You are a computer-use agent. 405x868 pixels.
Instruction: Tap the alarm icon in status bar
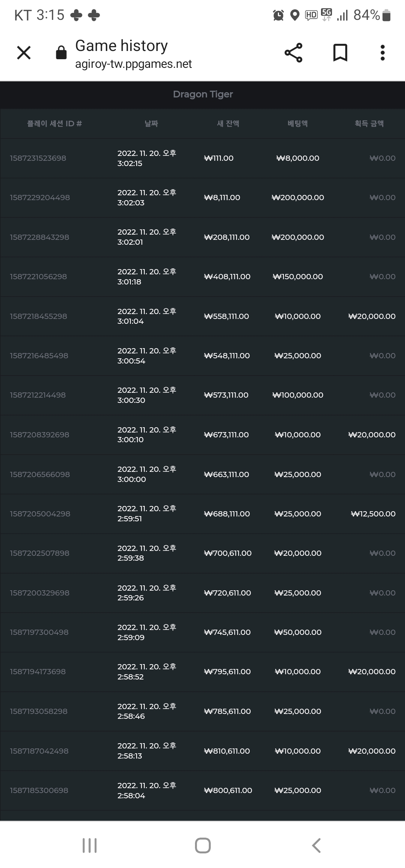click(278, 15)
